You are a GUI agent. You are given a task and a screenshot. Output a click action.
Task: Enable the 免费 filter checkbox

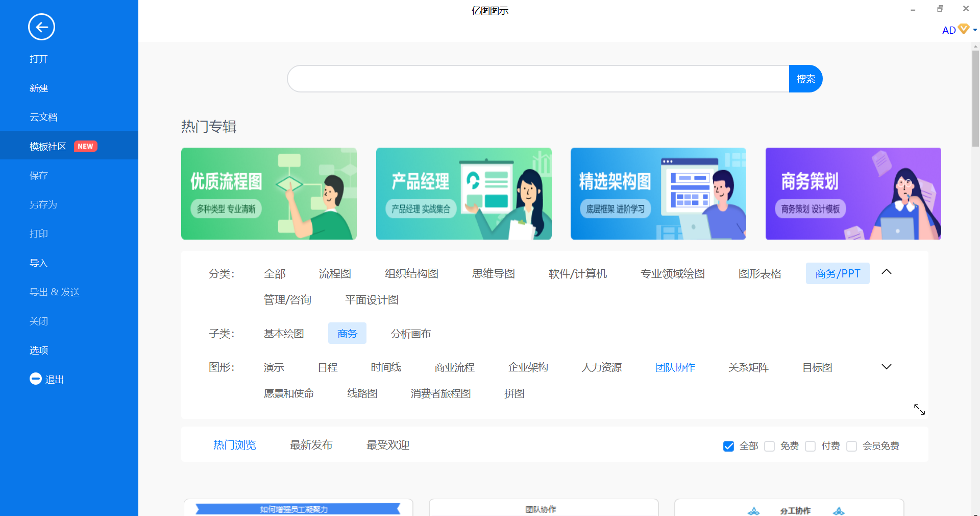[770, 446]
